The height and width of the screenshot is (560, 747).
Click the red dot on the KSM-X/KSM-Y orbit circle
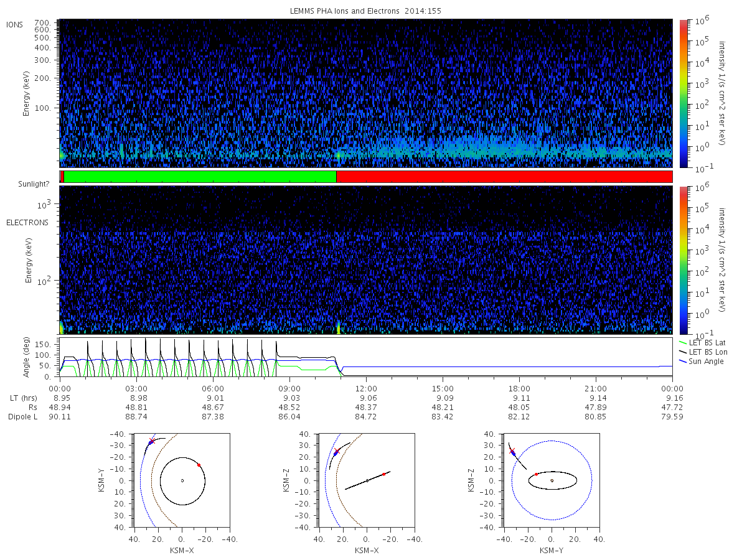point(199,465)
